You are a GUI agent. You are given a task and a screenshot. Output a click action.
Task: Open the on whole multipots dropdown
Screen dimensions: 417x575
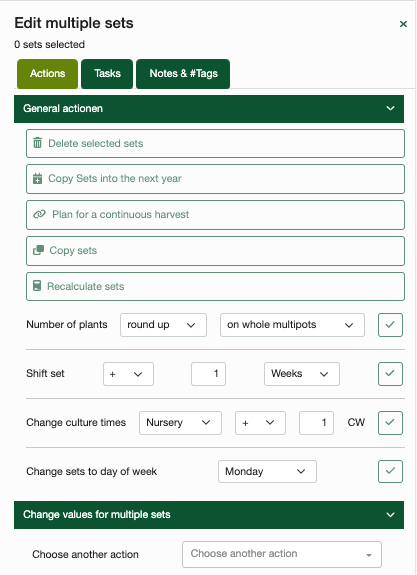click(292, 325)
